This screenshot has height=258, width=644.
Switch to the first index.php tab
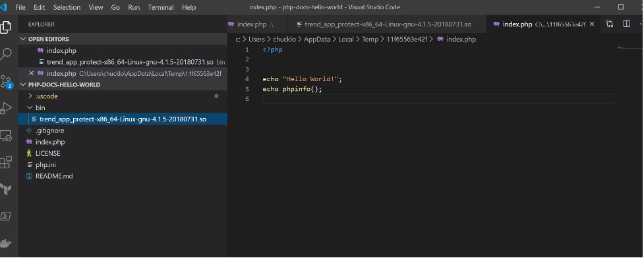(257, 24)
